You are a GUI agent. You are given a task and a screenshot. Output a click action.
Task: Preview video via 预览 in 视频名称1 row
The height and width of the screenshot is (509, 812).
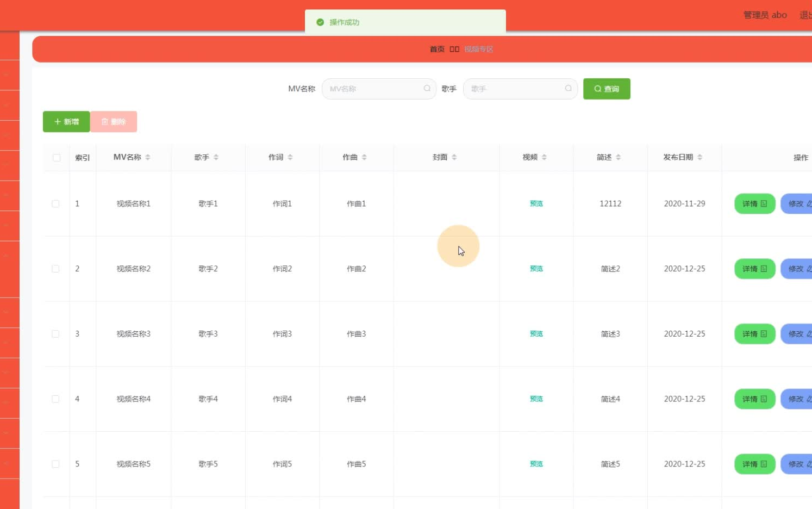[x=536, y=203]
